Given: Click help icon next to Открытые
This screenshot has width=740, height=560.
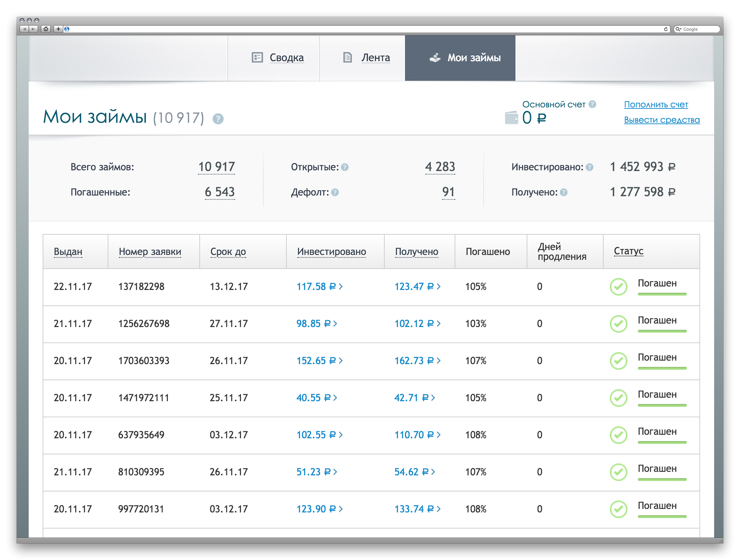Looking at the screenshot, I should (x=344, y=167).
